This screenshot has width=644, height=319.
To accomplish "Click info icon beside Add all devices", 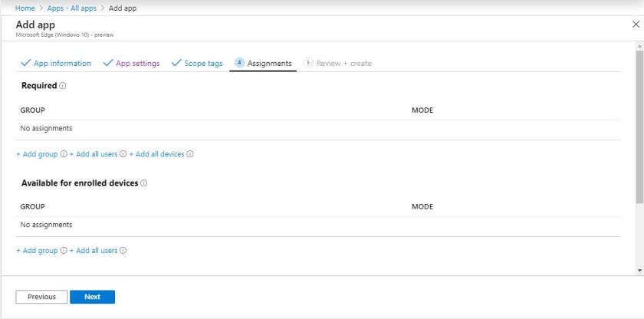I will click(x=189, y=154).
